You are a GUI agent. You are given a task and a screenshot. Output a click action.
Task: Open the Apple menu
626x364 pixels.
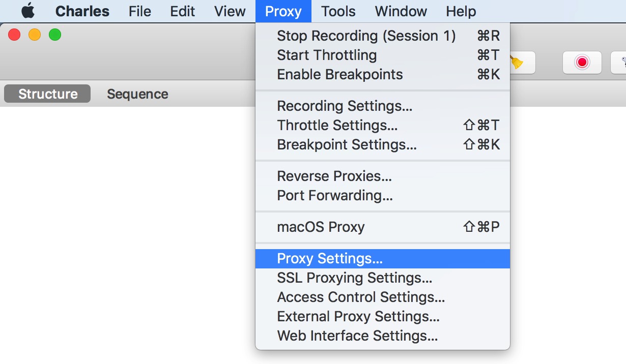click(28, 11)
